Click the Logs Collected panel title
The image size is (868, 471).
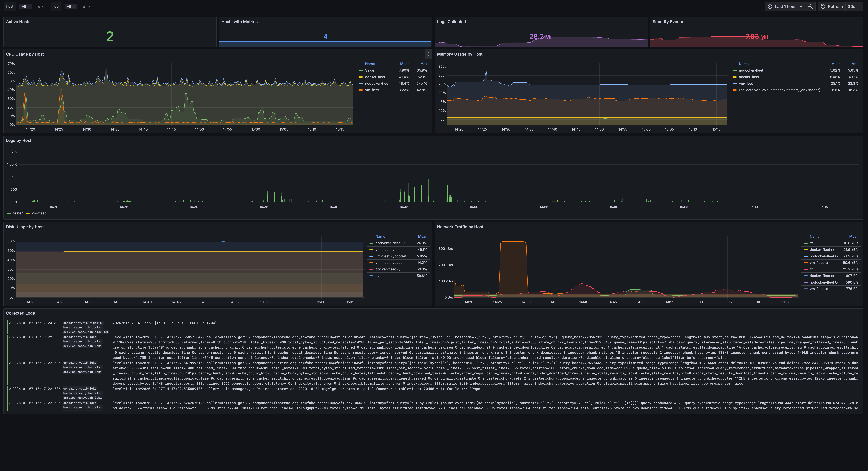point(451,22)
